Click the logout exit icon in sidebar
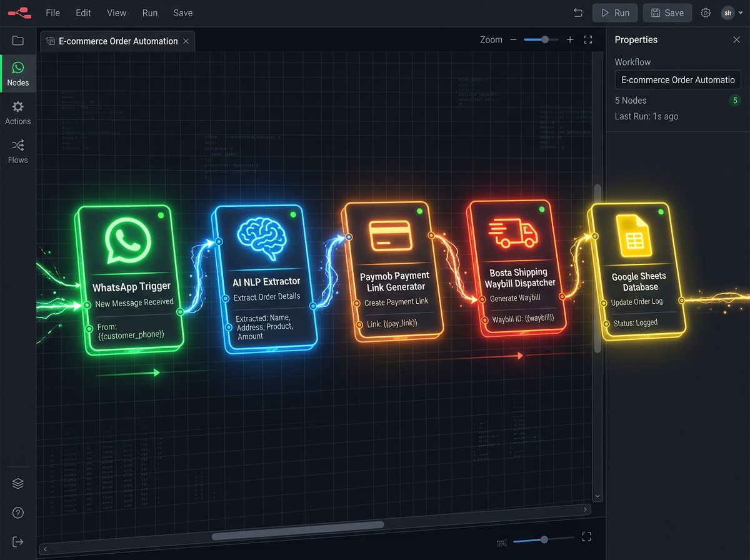Image resolution: width=750 pixels, height=560 pixels. 18,541
